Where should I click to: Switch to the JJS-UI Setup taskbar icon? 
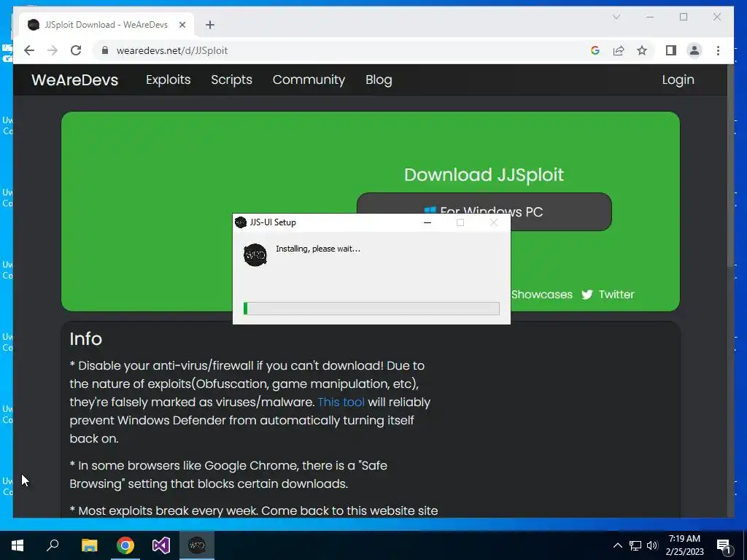coord(197,545)
